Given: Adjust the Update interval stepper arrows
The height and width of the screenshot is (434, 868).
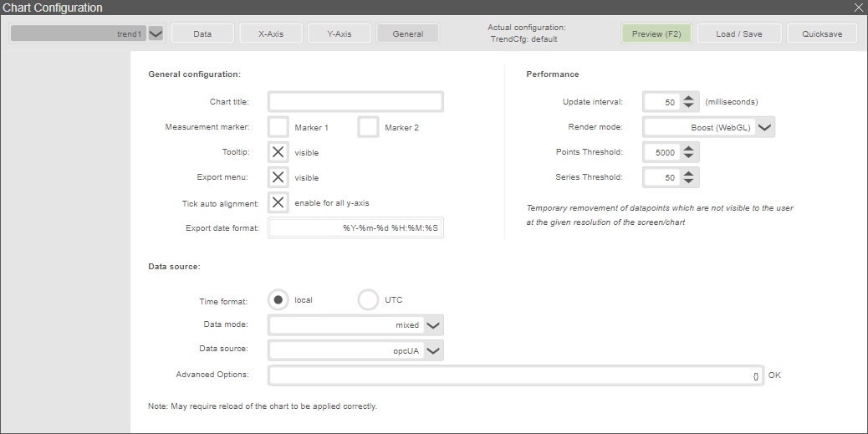Looking at the screenshot, I should (688, 102).
